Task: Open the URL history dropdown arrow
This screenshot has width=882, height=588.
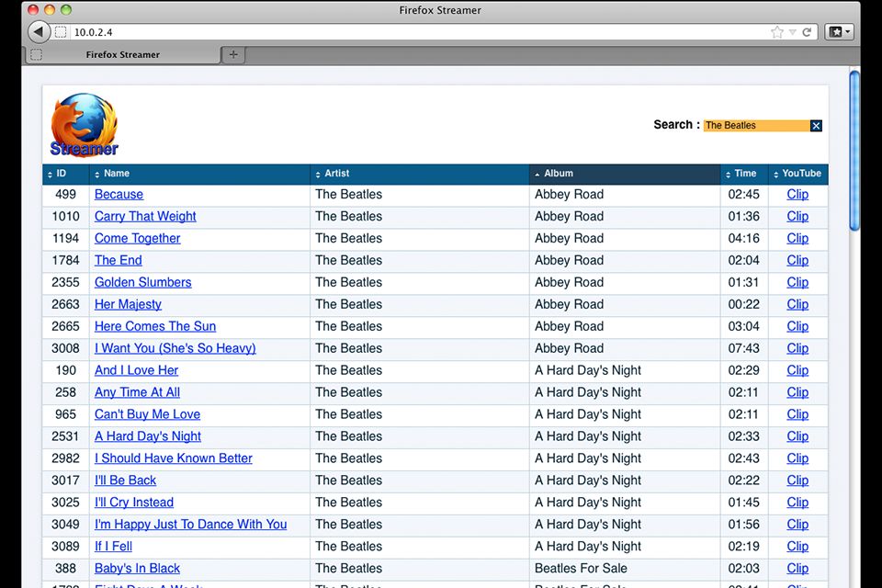Action: [793, 32]
